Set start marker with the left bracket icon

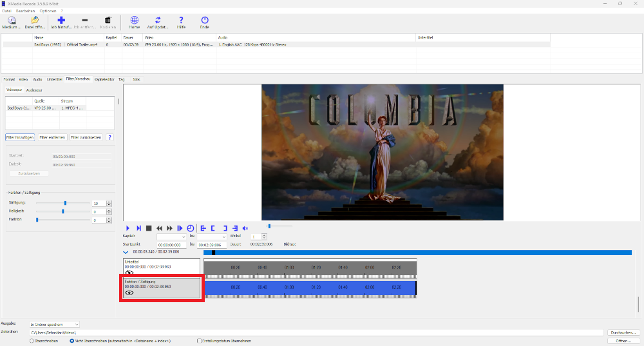click(x=213, y=228)
